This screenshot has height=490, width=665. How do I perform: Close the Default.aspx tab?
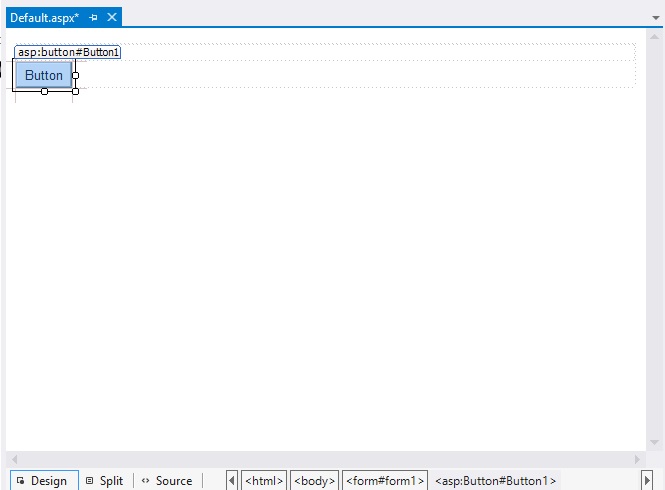pos(112,17)
